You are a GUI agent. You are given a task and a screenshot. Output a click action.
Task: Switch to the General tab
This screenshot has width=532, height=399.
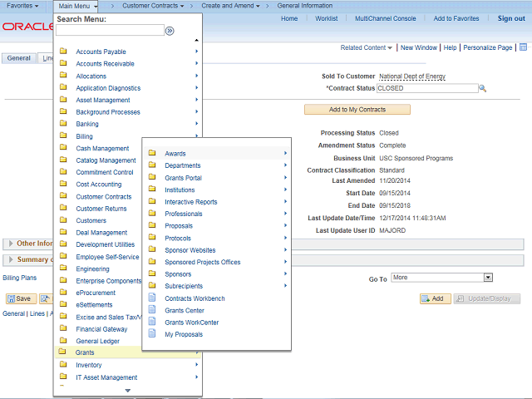[18, 58]
